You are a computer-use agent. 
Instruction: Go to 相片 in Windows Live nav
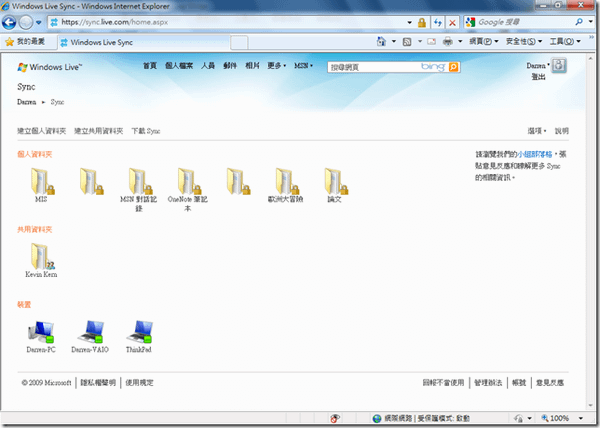pos(252,66)
